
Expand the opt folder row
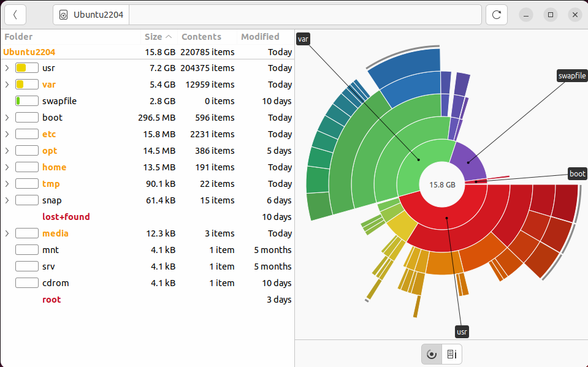click(7, 150)
